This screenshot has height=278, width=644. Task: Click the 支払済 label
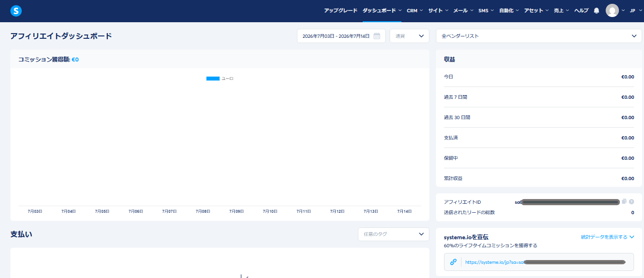(451, 138)
